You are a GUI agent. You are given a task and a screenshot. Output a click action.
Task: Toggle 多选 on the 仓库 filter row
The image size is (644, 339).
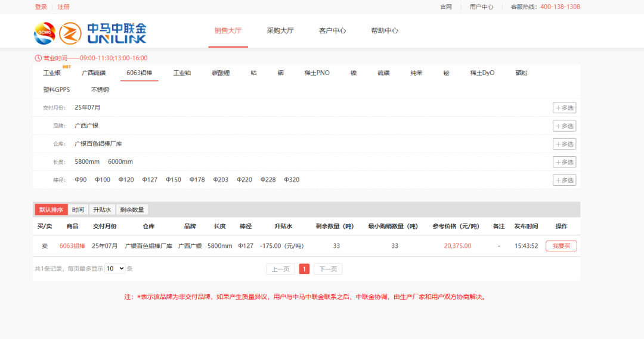pyautogui.click(x=564, y=144)
